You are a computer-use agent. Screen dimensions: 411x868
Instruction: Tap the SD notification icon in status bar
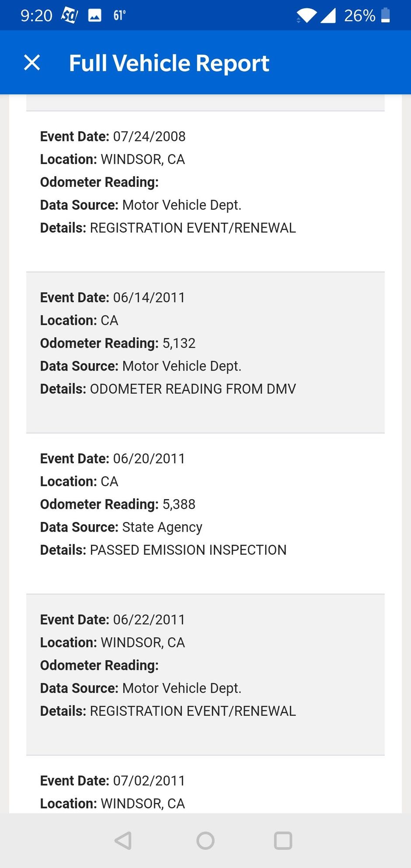point(70,16)
